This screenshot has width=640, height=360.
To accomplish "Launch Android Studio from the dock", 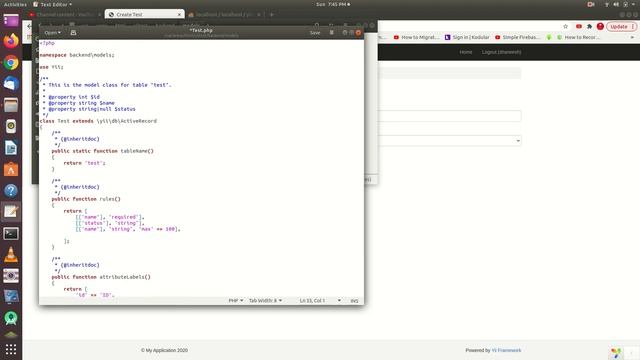I will tap(11, 318).
